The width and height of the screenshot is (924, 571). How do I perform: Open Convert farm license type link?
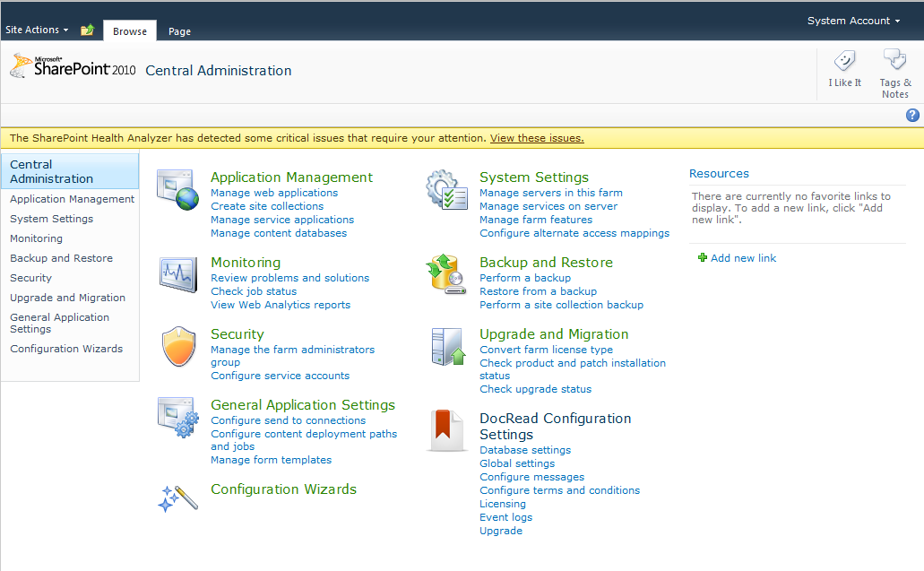546,350
